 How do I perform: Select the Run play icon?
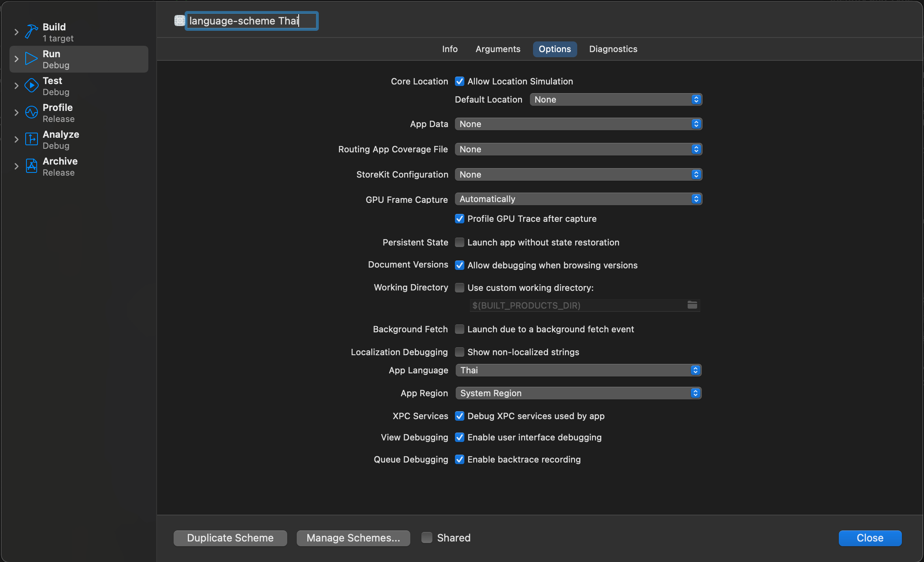pos(32,59)
